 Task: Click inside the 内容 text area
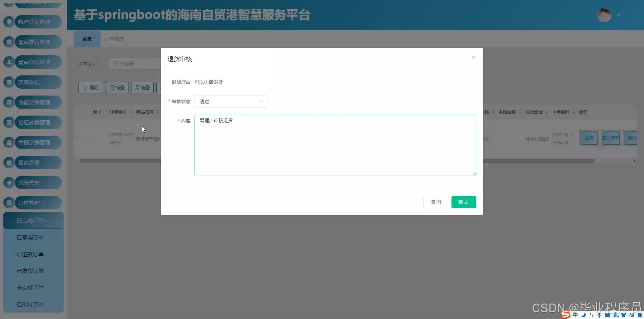(x=335, y=145)
